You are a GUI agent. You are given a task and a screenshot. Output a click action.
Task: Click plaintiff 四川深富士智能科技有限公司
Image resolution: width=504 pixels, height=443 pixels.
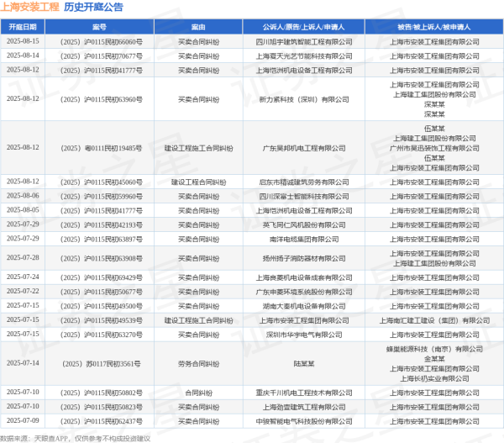coord(304,197)
